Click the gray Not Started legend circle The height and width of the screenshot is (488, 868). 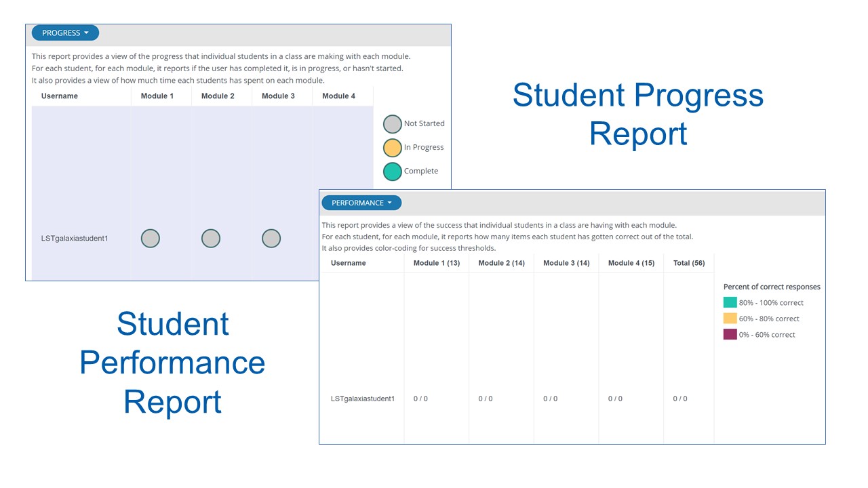[x=393, y=124]
